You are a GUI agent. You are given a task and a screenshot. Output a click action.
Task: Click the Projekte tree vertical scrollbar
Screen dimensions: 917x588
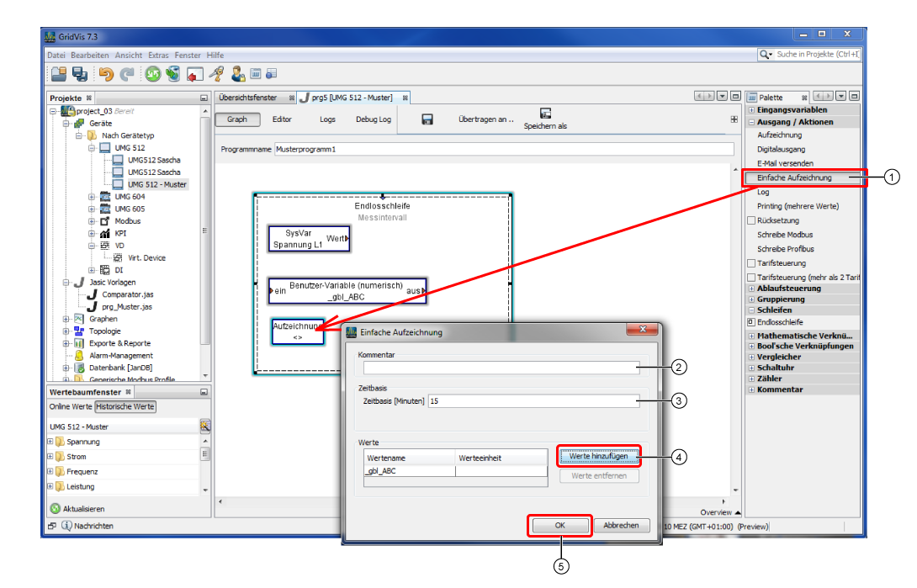tap(204, 236)
